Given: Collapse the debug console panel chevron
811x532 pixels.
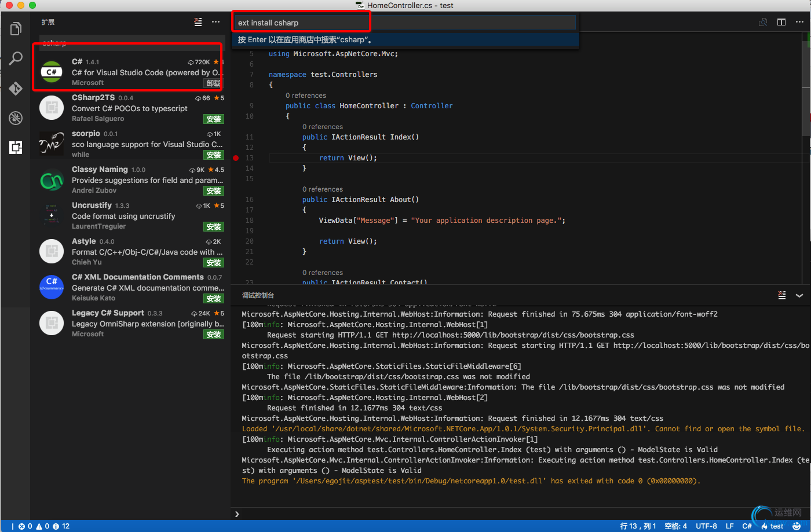Looking at the screenshot, I should 799,295.
